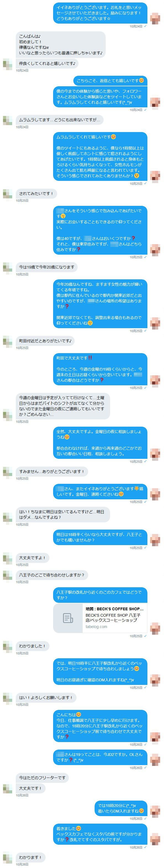Click the blue bubble starting 町田で大丈夫です

click(x=100, y=369)
